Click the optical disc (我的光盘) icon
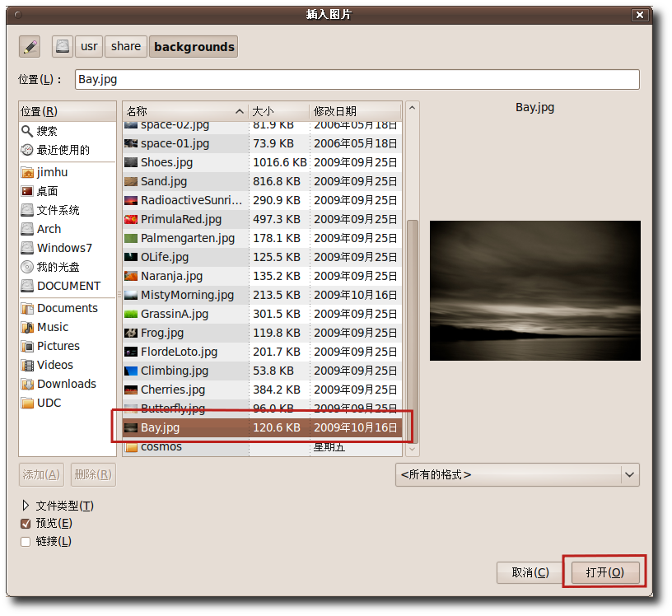The height and width of the screenshot is (616, 672). [27, 267]
